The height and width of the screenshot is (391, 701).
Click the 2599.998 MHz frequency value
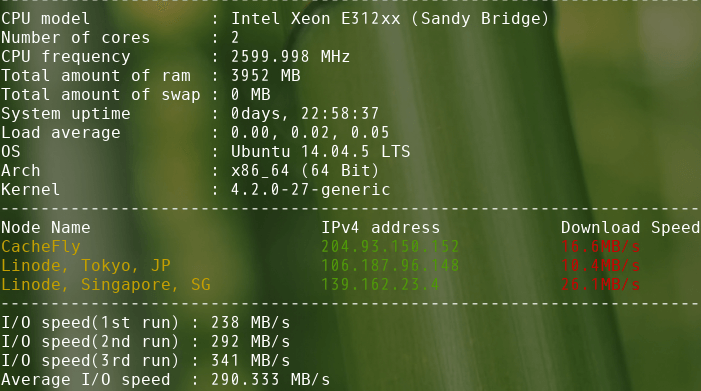click(291, 57)
